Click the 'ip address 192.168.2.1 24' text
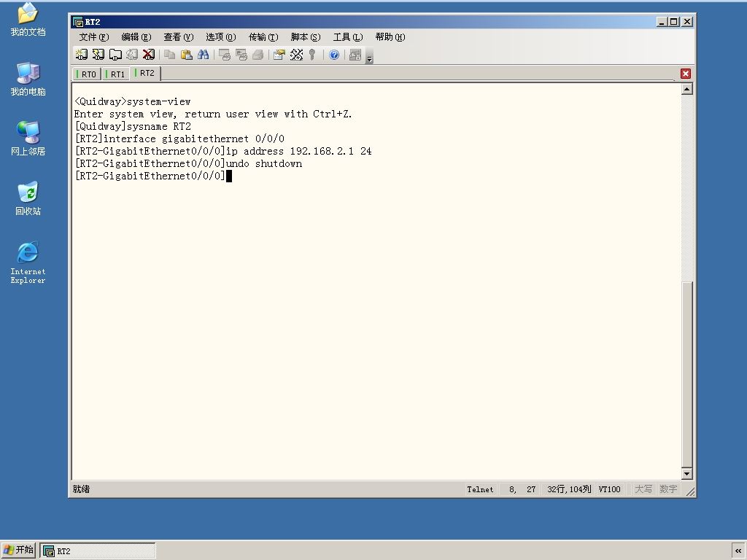Screen dimensions: 747x560 298,152
